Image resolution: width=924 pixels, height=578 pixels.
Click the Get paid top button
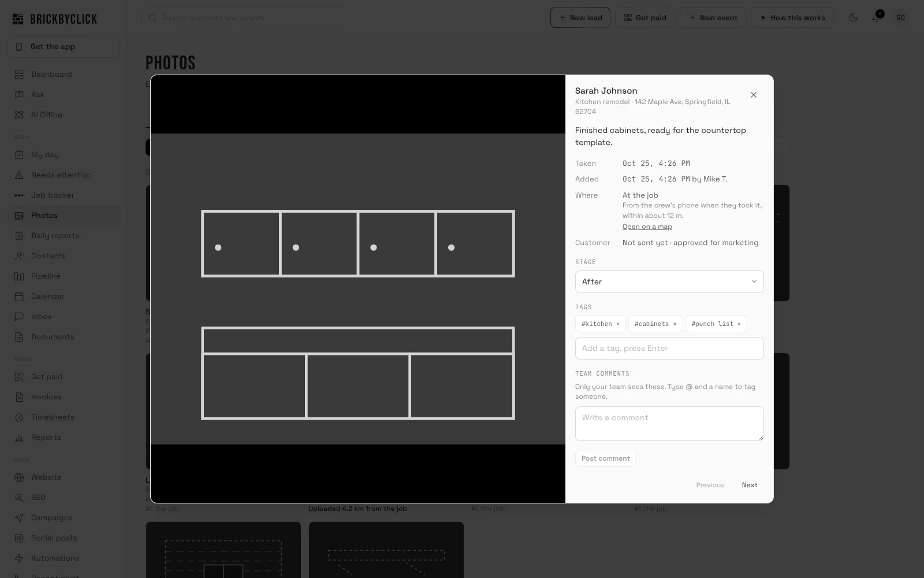coord(645,17)
